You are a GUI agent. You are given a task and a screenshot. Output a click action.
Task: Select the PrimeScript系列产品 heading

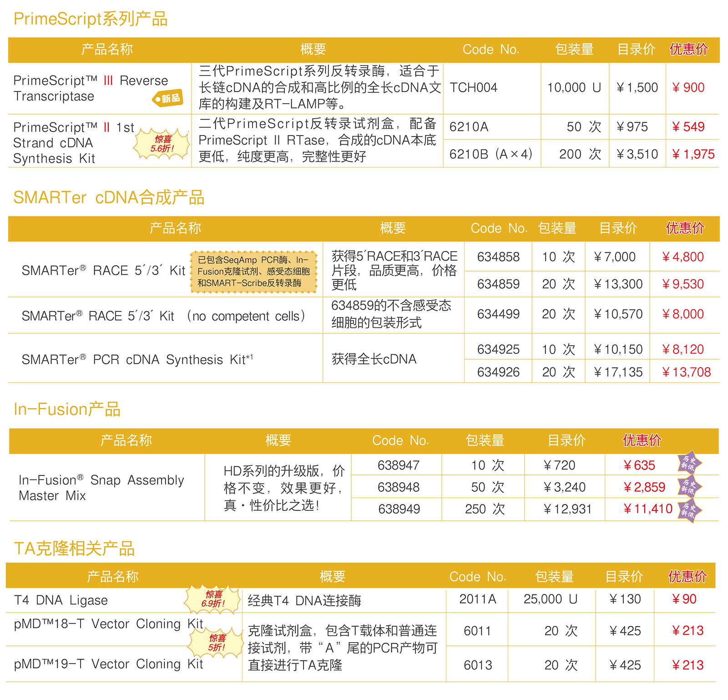(91, 19)
